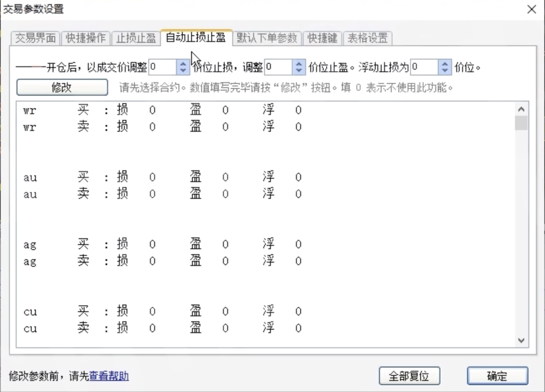
Task: Switch to the 交易界面 tab
Action: coord(35,38)
